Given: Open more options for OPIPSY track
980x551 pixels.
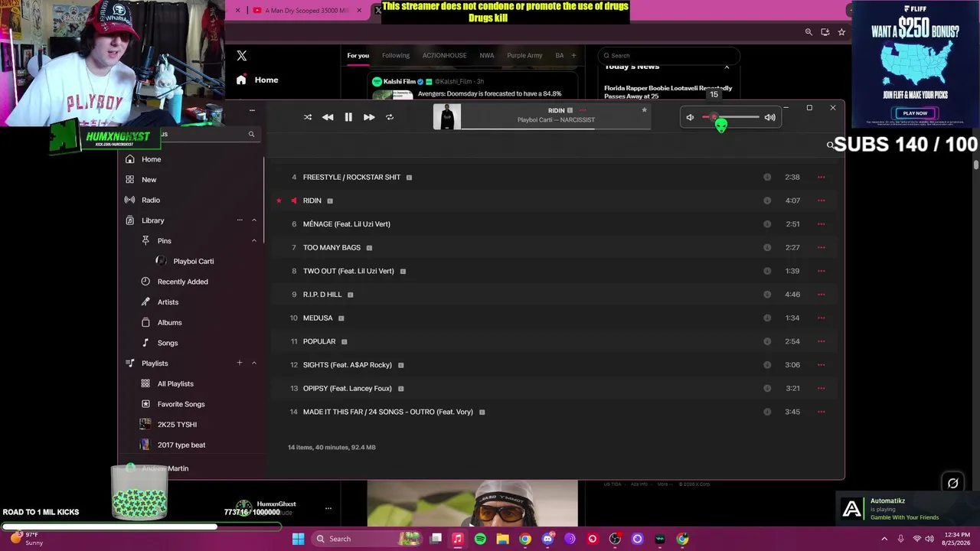Looking at the screenshot, I should (821, 388).
